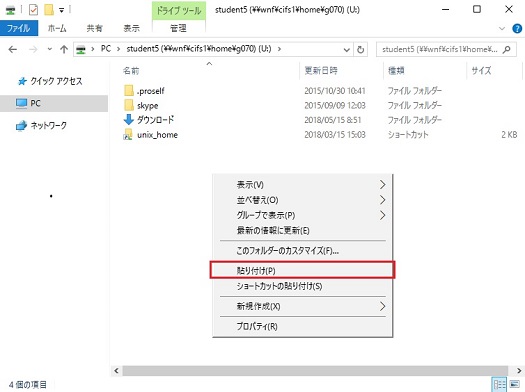Choose プロパティ(R) in the context menu
This screenshot has height=392, width=525.
tap(303, 326)
